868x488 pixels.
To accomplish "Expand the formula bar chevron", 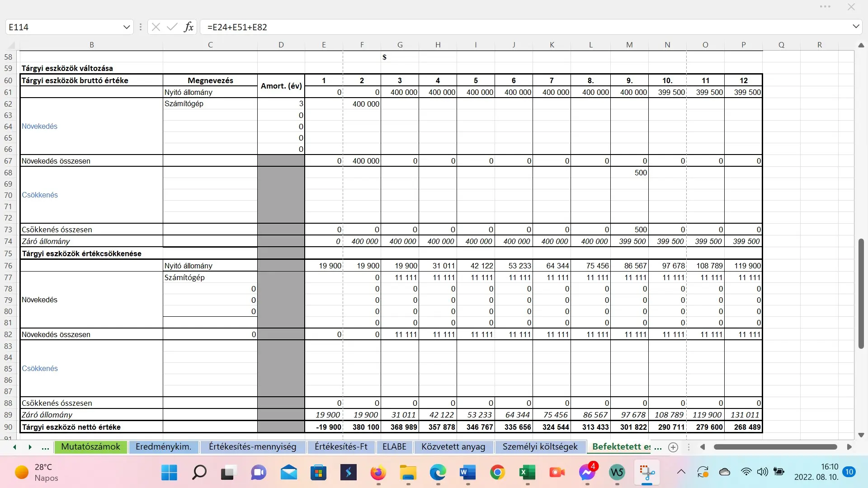I will (x=856, y=27).
